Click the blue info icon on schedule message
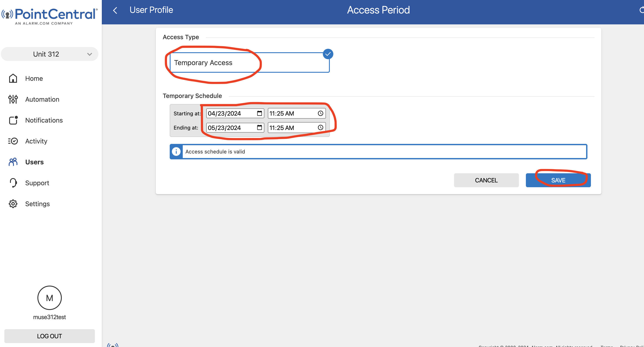The width and height of the screenshot is (644, 347). pos(176,152)
